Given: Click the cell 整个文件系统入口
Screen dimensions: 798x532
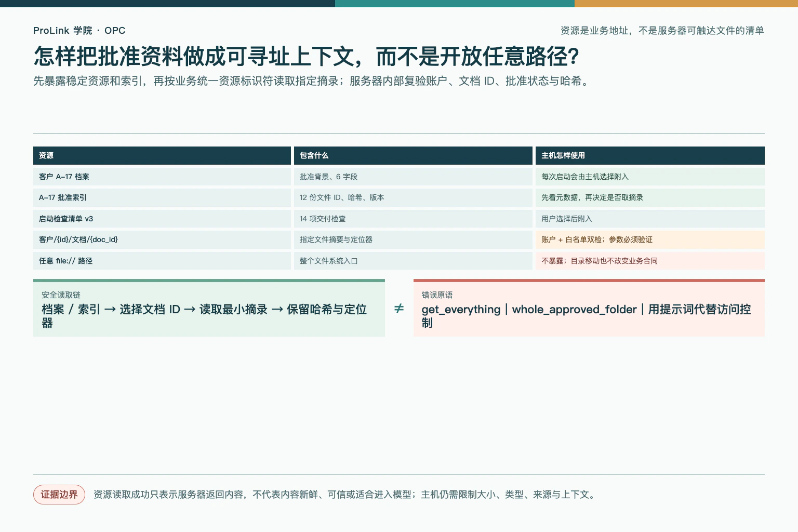Looking at the screenshot, I should (413, 261).
